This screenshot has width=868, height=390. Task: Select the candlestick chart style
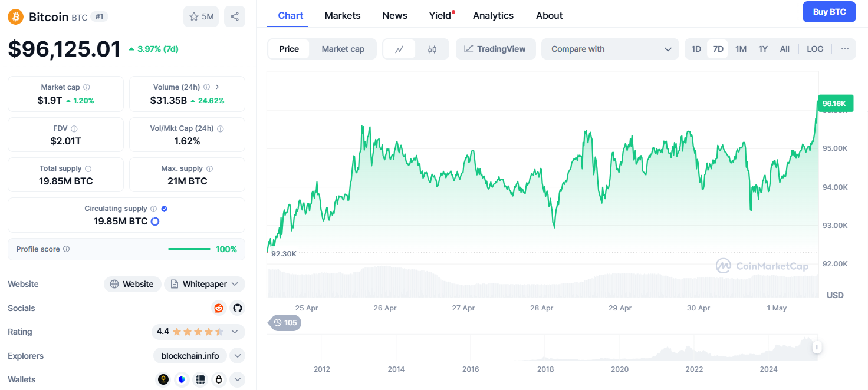click(432, 49)
